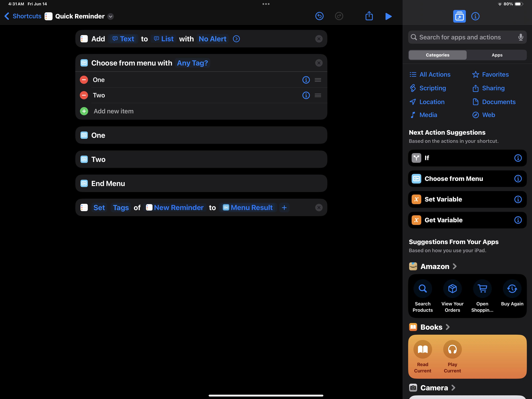This screenshot has height=399, width=532.
Task: Switch to the Apps tab
Action: (497, 55)
